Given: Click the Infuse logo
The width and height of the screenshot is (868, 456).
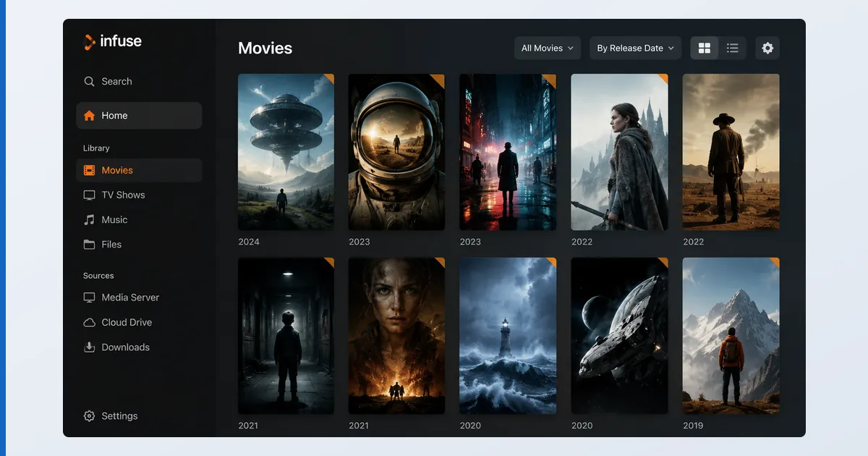Looking at the screenshot, I should point(113,41).
